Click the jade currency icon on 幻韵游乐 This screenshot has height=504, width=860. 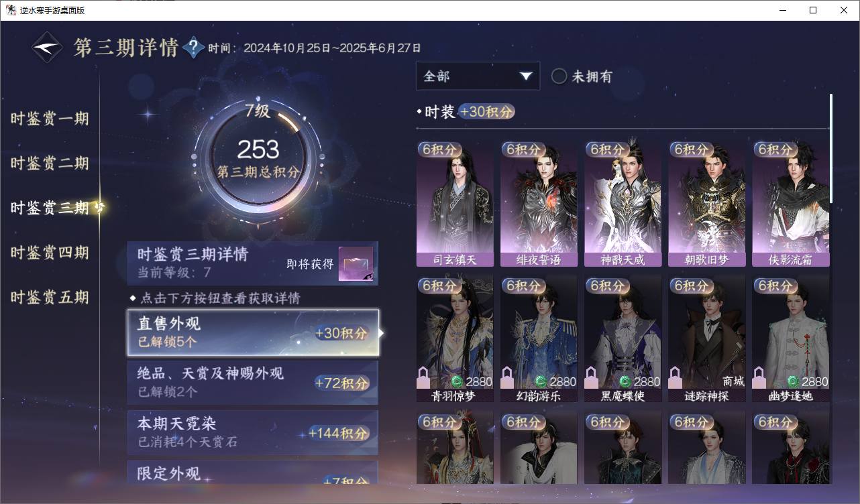(541, 381)
